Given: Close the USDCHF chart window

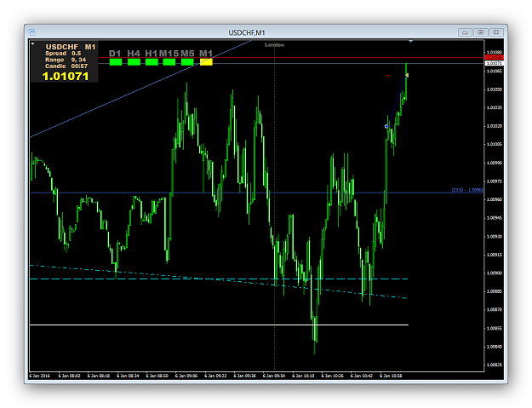Looking at the screenshot, I should [496, 32].
